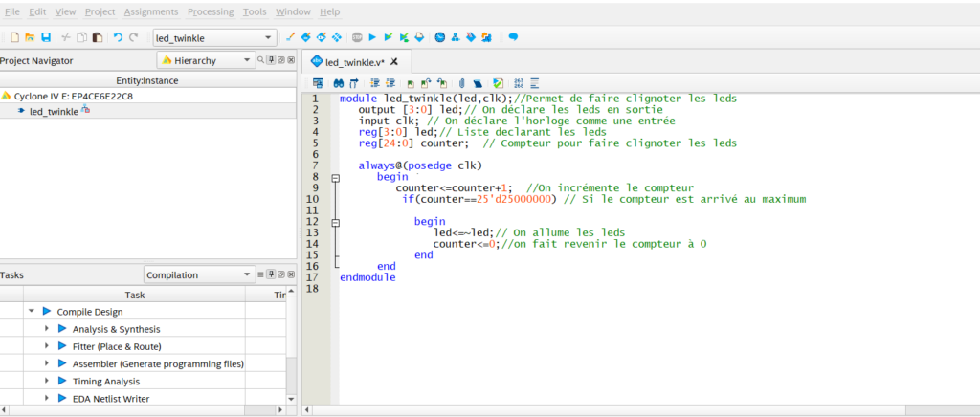Click the blue help bubble icon in toolbar

coord(512,37)
